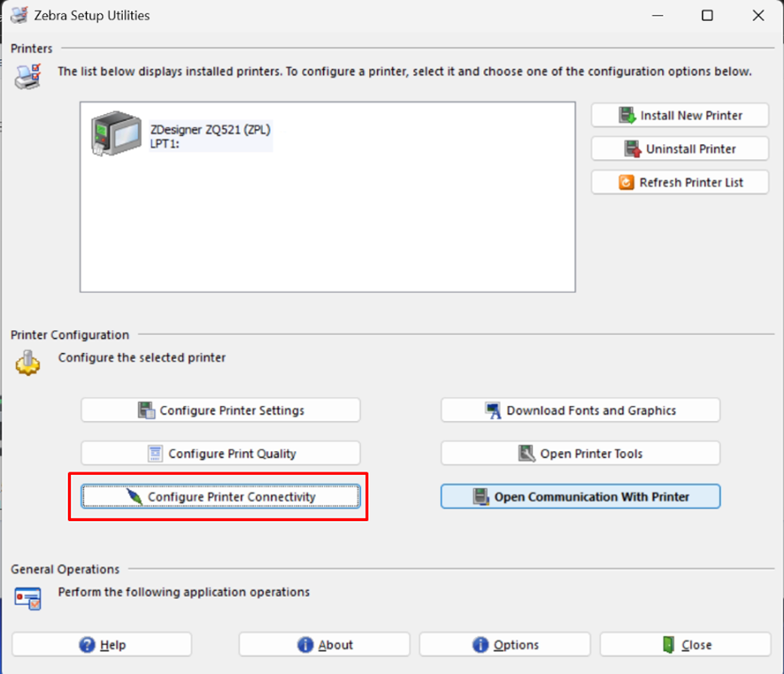The image size is (784, 674).
Task: Refresh the printer list
Action: pyautogui.click(x=680, y=183)
